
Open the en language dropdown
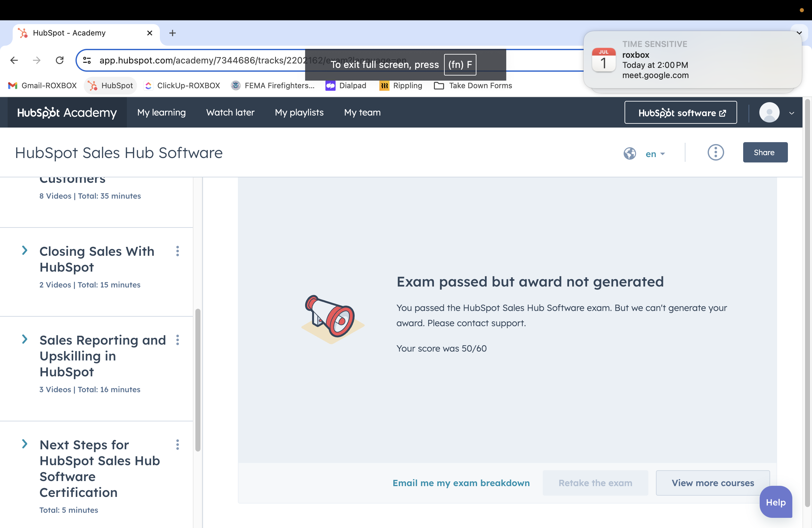point(654,154)
